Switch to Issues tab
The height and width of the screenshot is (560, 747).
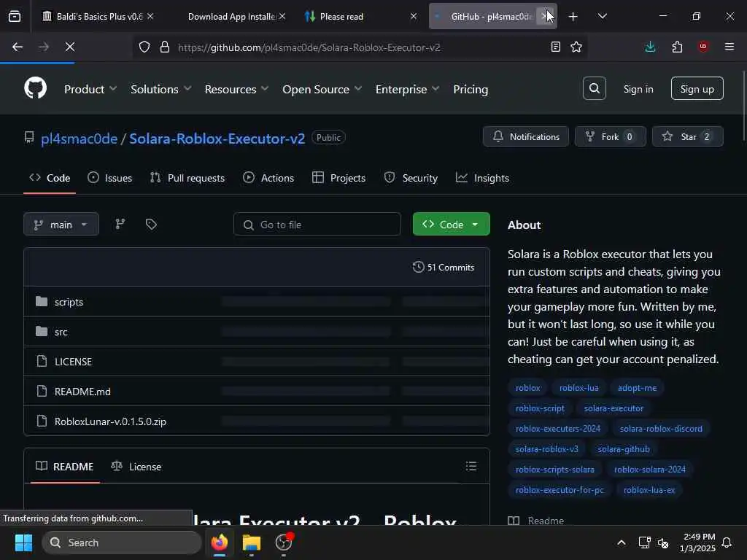110,178
